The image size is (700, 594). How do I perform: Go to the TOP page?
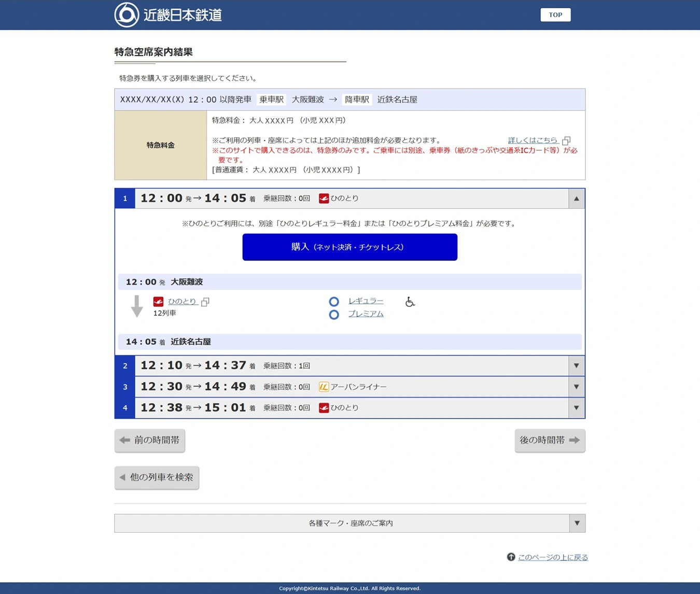pos(555,15)
